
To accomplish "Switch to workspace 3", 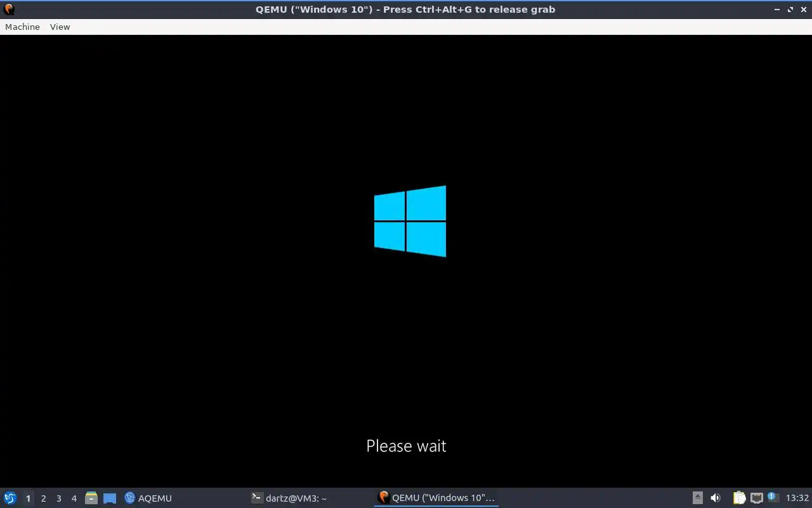I will tap(58, 498).
